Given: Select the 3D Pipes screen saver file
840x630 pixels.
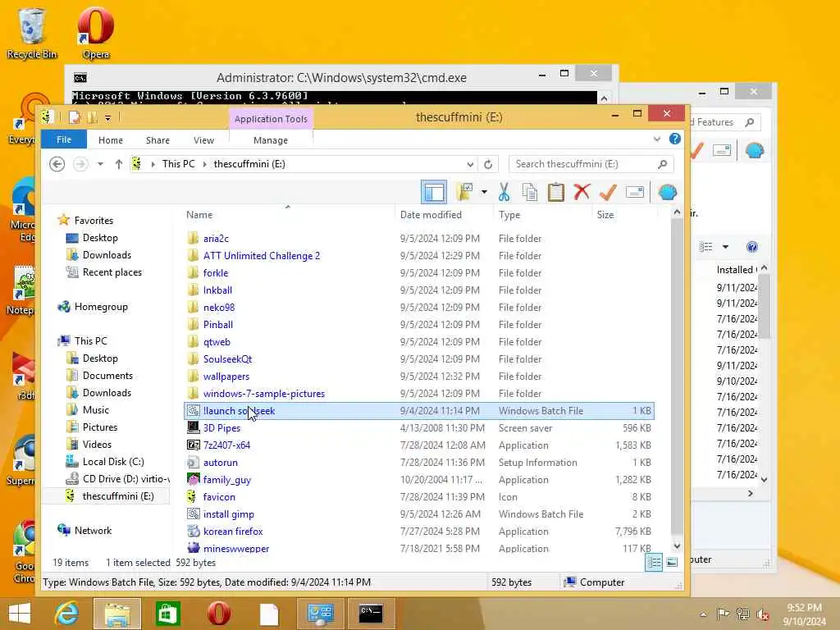Looking at the screenshot, I should pyautogui.click(x=221, y=428).
